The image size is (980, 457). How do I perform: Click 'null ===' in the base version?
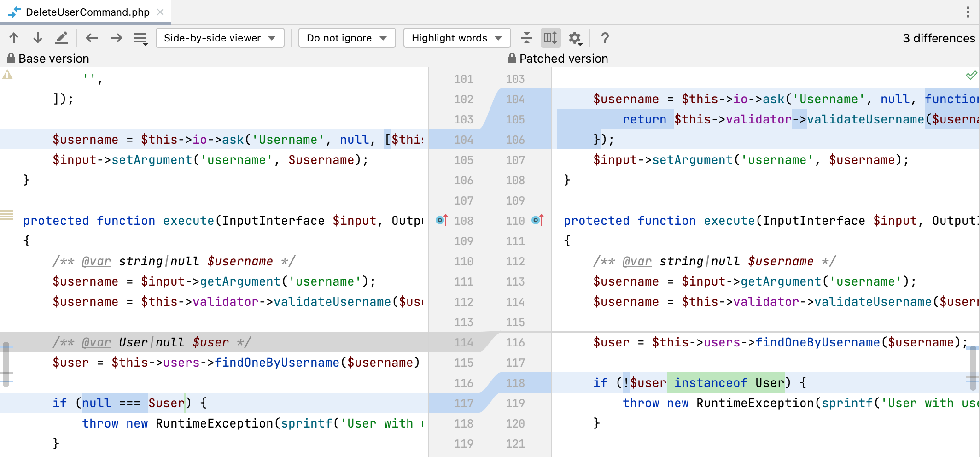click(x=111, y=403)
